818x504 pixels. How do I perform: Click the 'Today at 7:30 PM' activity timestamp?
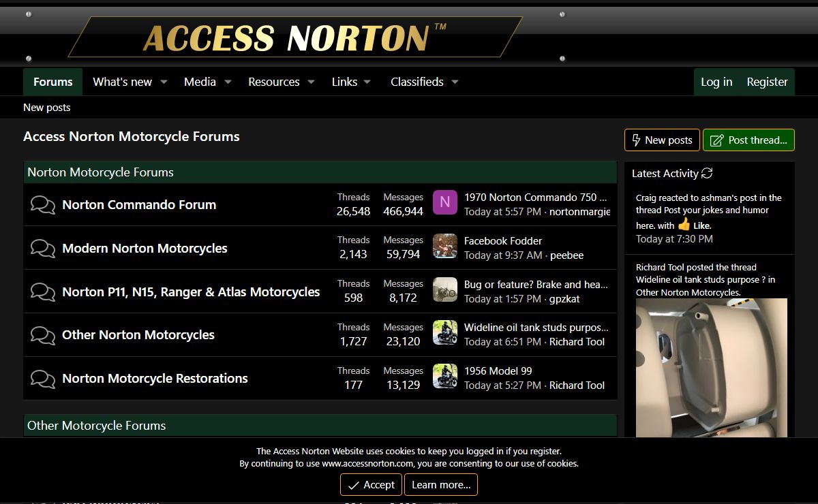[674, 239]
